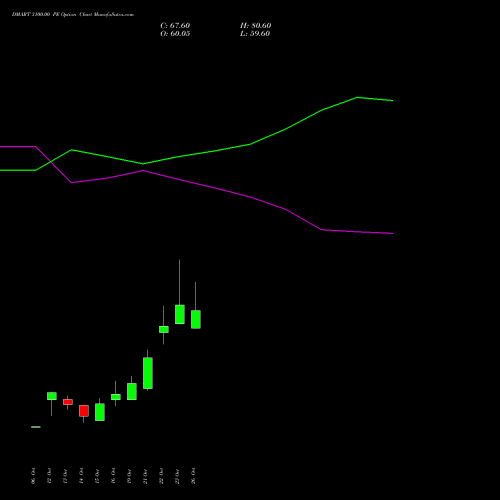
Task: Select the green candle above 19 Oct
Action: tap(132, 391)
